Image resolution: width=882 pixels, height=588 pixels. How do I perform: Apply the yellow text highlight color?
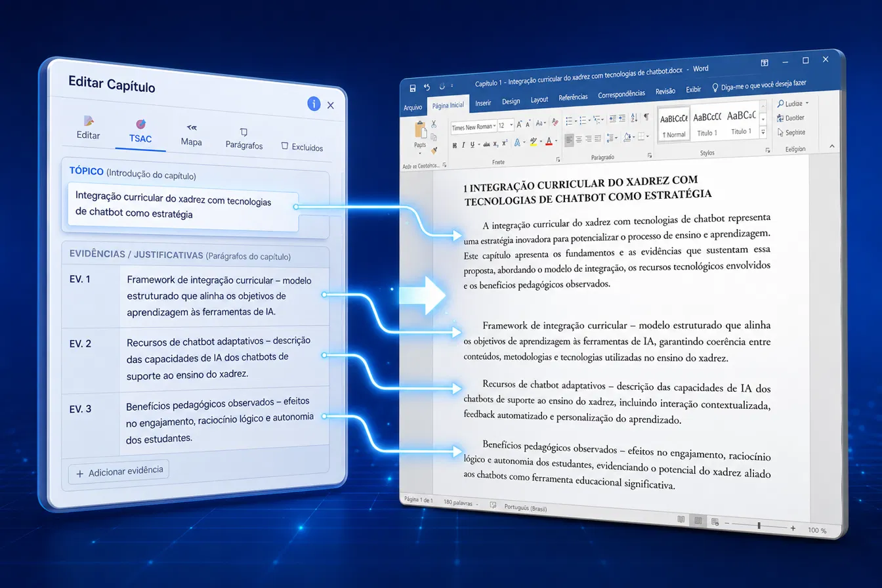coord(534,142)
